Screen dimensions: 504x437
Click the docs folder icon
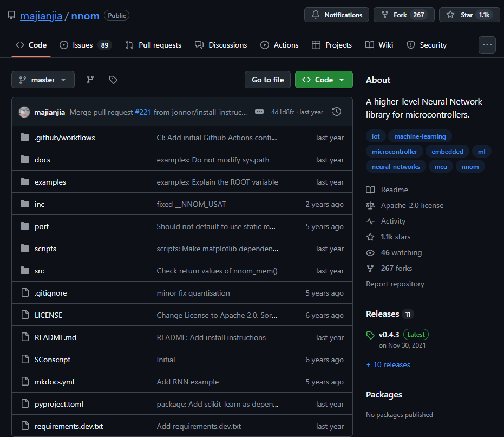(x=25, y=160)
